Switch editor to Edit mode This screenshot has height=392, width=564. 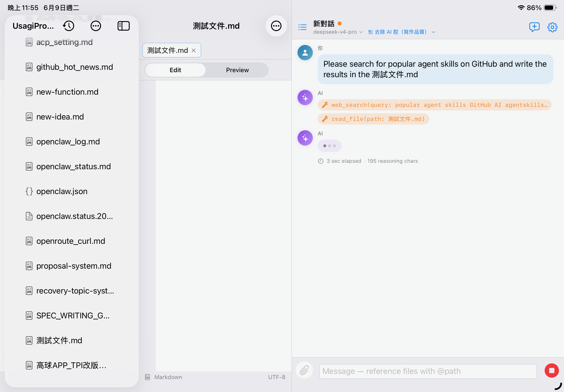175,70
